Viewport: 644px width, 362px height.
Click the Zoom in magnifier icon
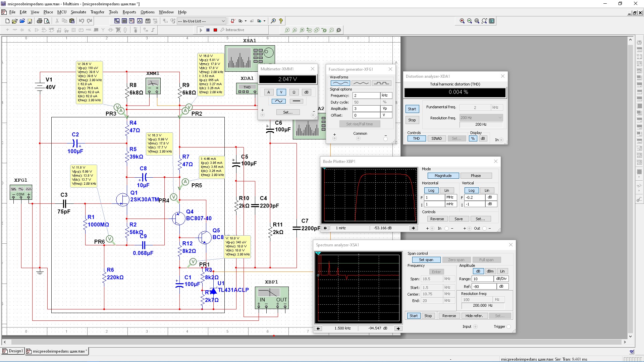point(462,21)
